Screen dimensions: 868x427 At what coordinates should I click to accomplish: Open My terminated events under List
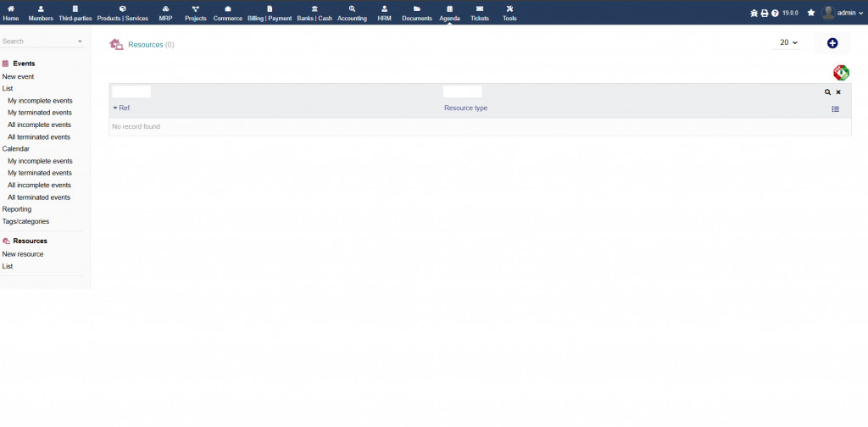pos(40,113)
